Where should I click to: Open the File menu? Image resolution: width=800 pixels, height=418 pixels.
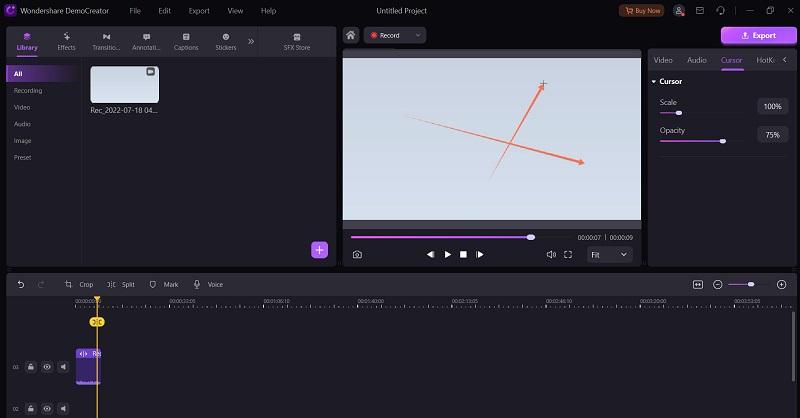[135, 11]
